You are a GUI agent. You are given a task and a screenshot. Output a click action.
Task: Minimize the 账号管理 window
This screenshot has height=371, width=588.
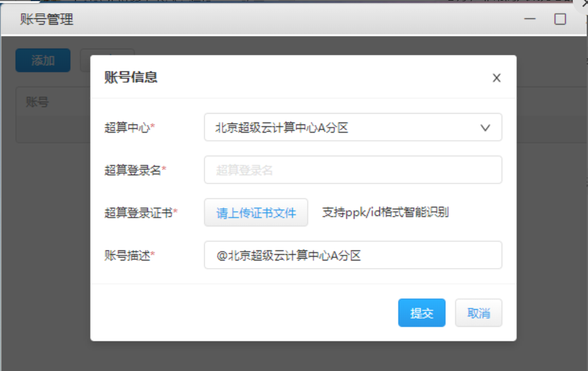click(529, 19)
